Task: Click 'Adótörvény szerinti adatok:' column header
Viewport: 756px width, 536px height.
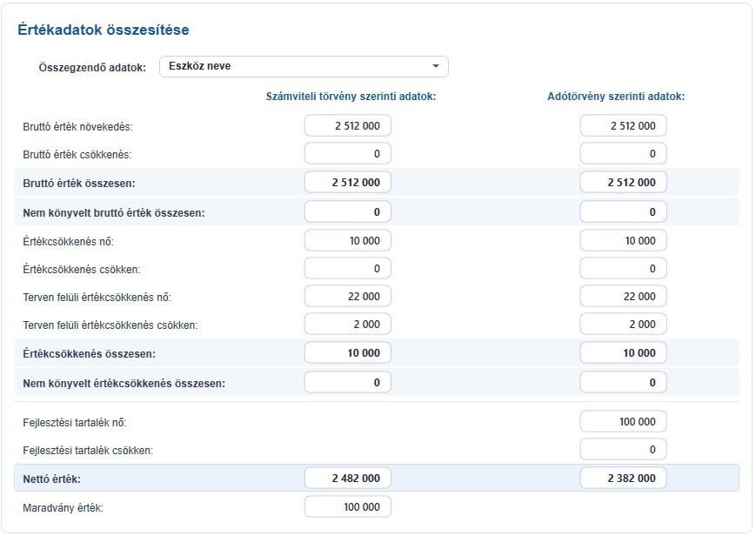Action: [x=616, y=97]
